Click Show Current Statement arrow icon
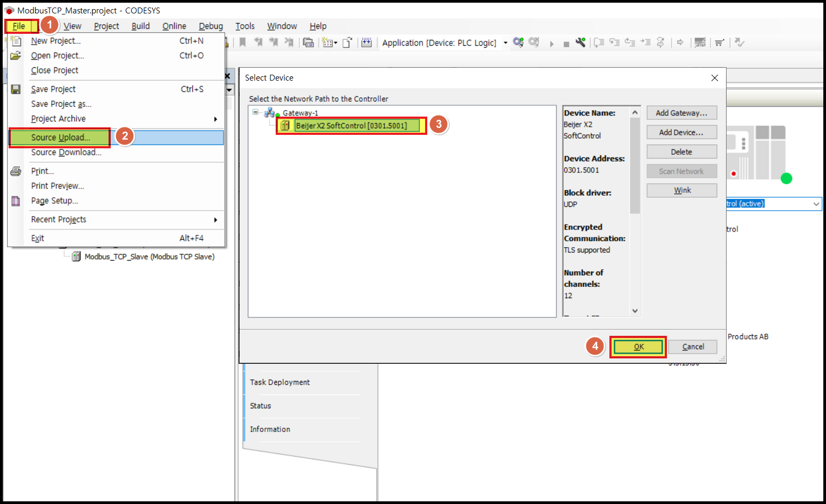Image resolution: width=826 pixels, height=504 pixels. tap(680, 42)
